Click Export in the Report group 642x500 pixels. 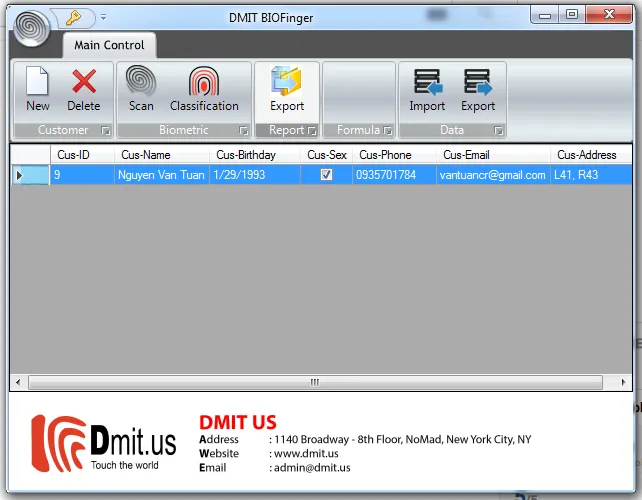(287, 88)
